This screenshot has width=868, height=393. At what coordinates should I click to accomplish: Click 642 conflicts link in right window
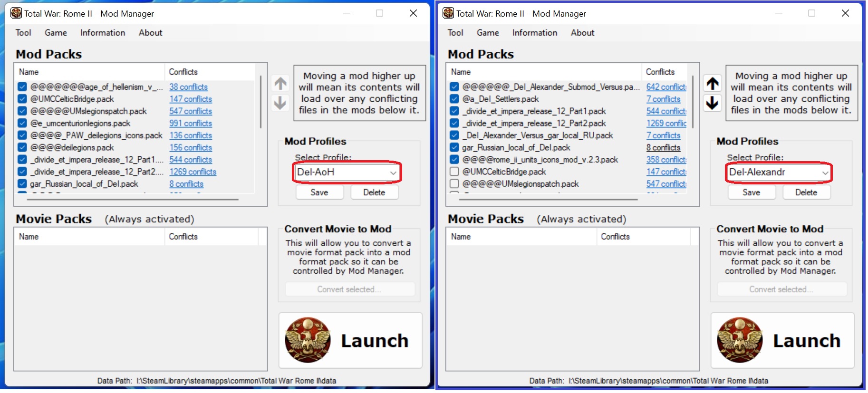click(666, 87)
